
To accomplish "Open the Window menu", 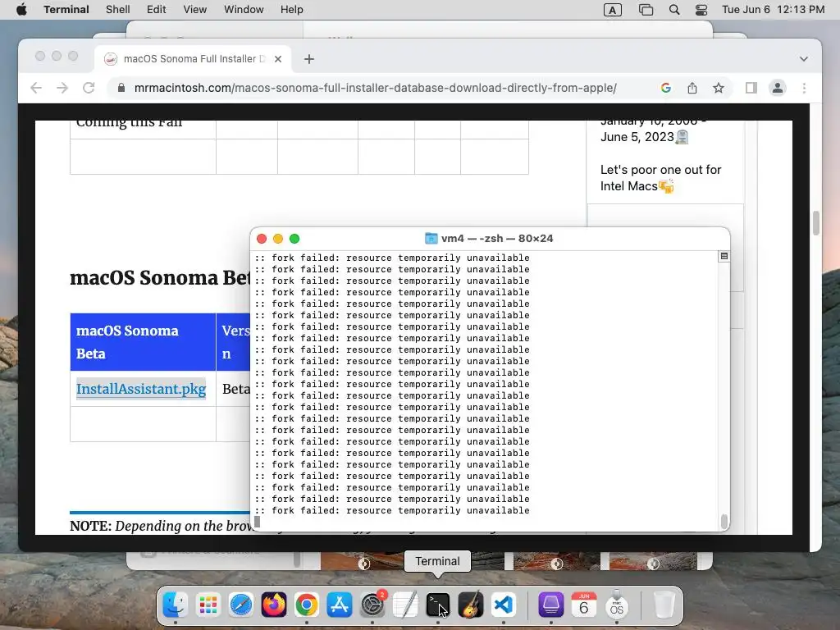I will 244,10.
